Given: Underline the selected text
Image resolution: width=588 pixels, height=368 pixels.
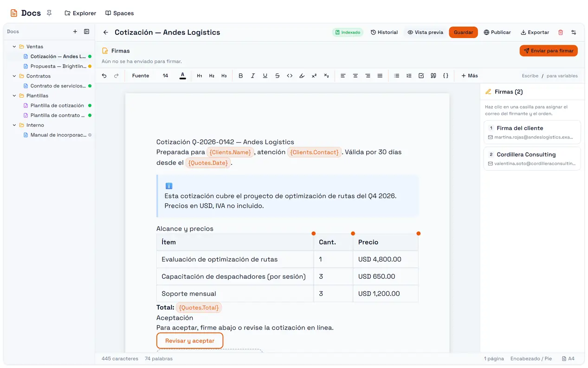Looking at the screenshot, I should 265,76.
